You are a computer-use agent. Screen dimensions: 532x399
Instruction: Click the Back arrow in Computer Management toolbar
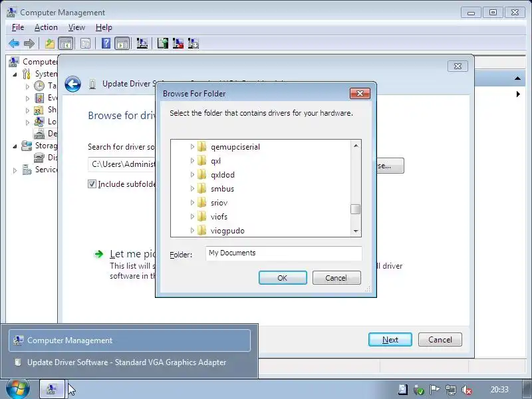(14, 43)
